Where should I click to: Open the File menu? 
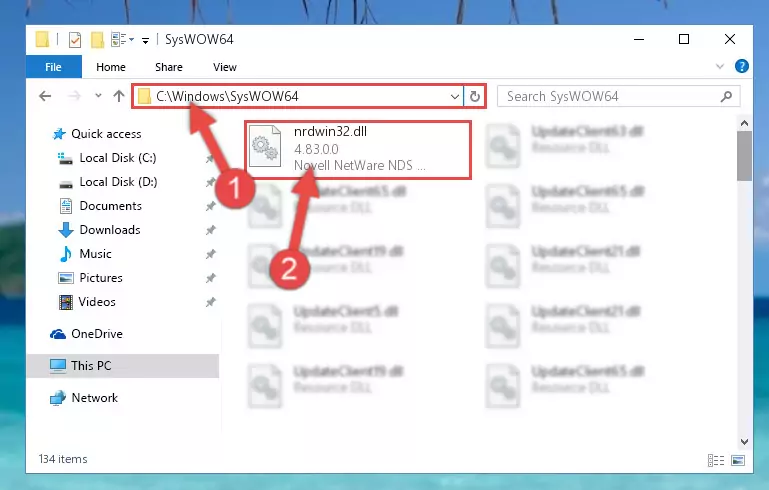pyautogui.click(x=53, y=67)
